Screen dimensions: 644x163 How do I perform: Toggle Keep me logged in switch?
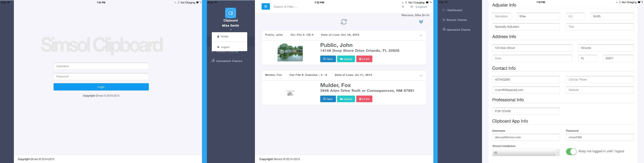571,152
